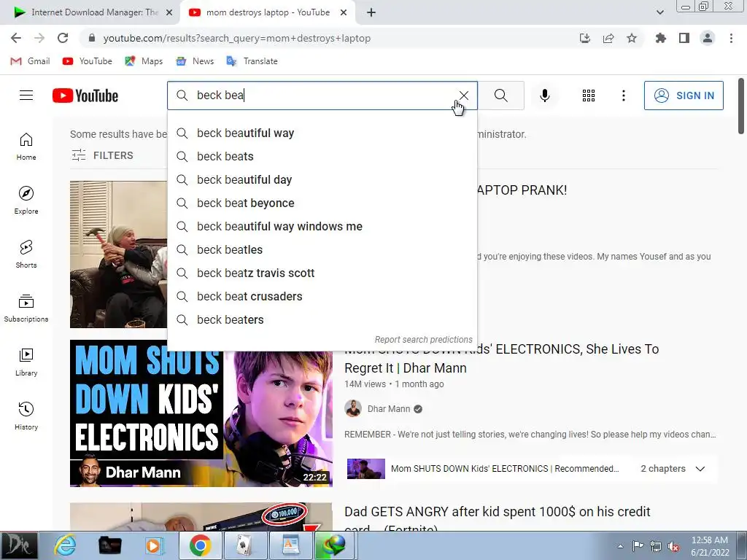Open Internet Explorer from the taskbar
This screenshot has width=747, height=560.
(x=64, y=545)
